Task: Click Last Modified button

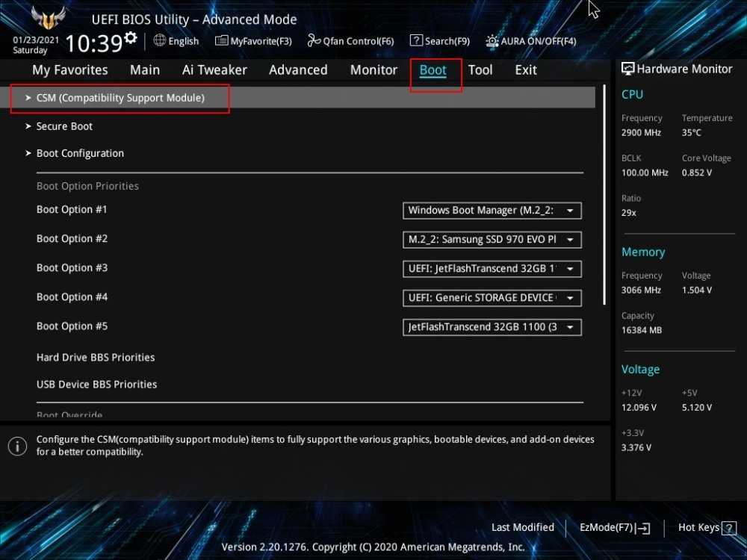Action: [522, 528]
